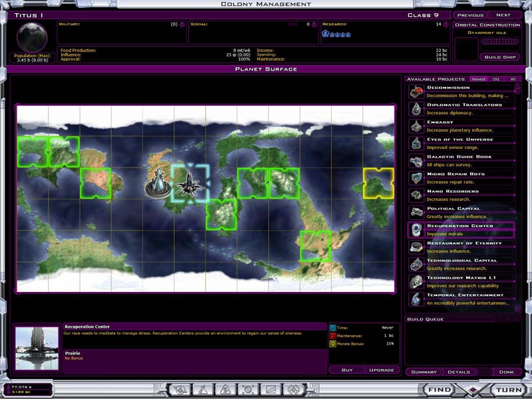The height and width of the screenshot is (399, 532).
Task: Open the Details view
Action: point(459,372)
